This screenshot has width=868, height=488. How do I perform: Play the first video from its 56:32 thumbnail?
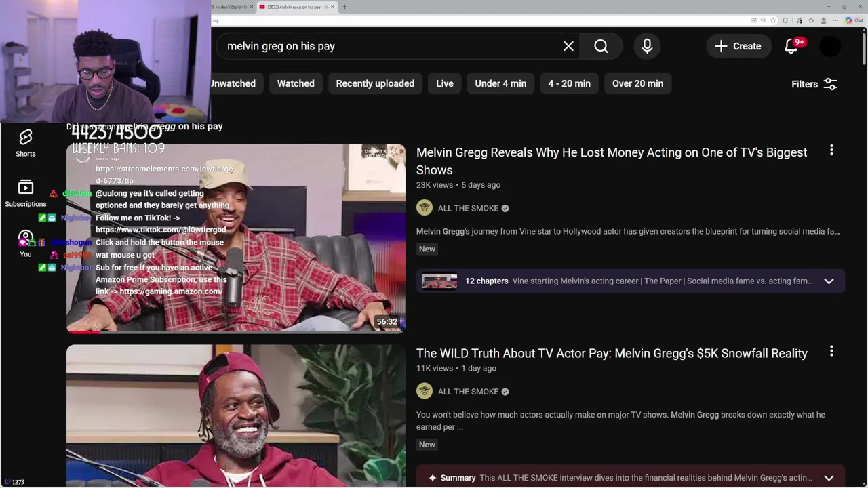(236, 238)
